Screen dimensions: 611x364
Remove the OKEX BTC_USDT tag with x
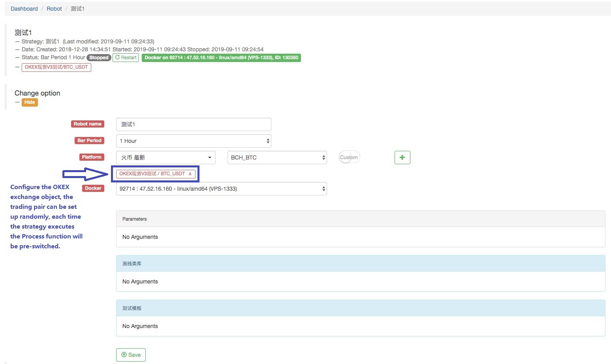[190, 174]
